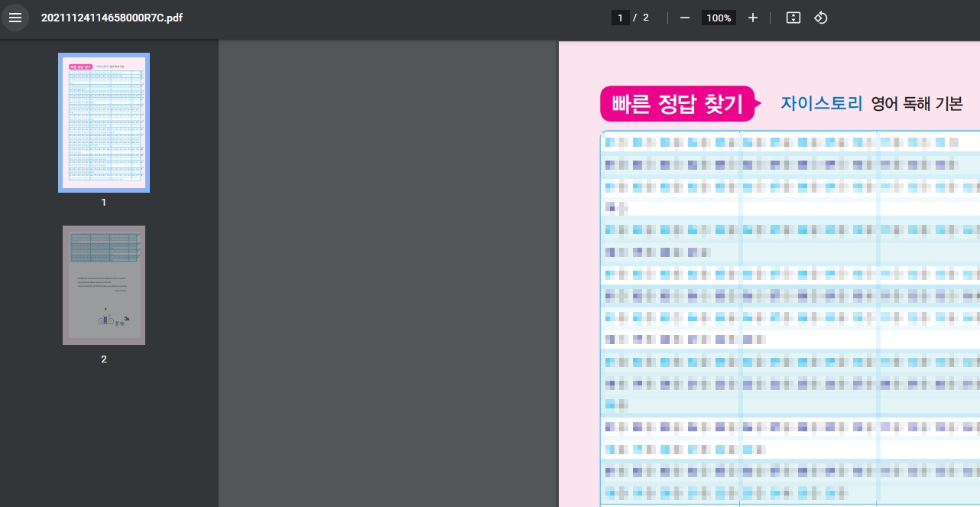This screenshot has height=507, width=980.
Task: Click the thumbnail label number 2
Action: tap(104, 359)
